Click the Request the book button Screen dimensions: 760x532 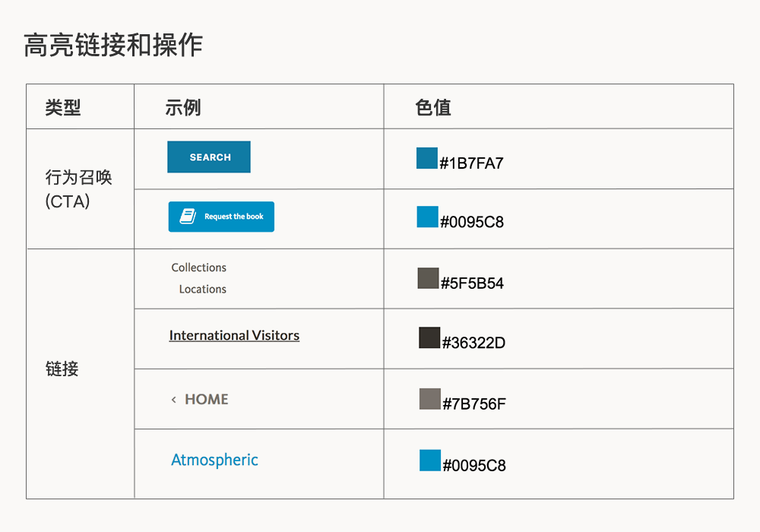[x=221, y=217]
